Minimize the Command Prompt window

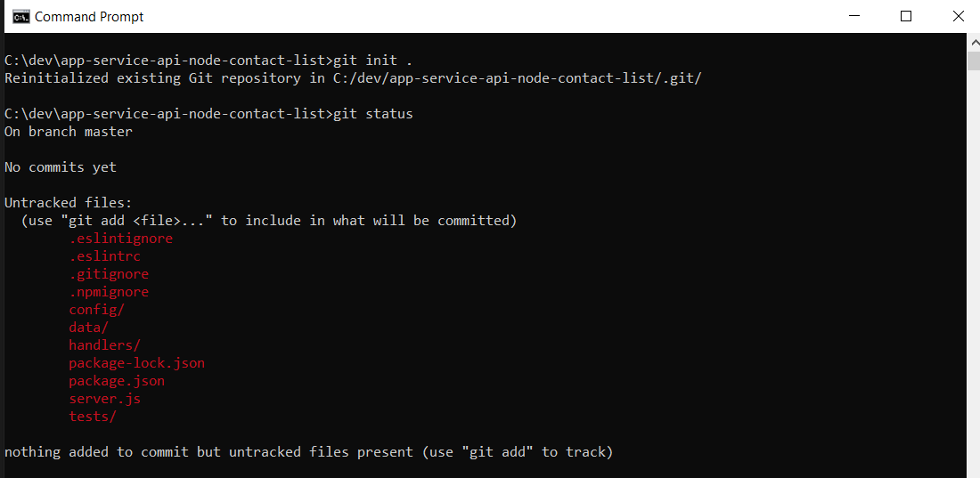pyautogui.click(x=853, y=17)
